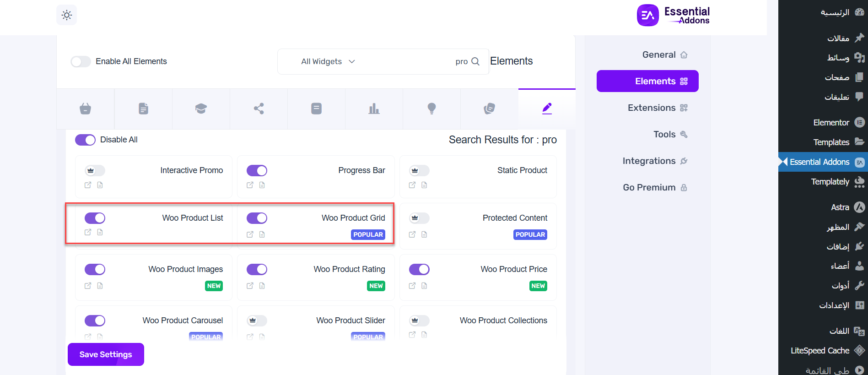Open the Go Premium page
Viewport: 868px width, 375px height.
tap(649, 187)
